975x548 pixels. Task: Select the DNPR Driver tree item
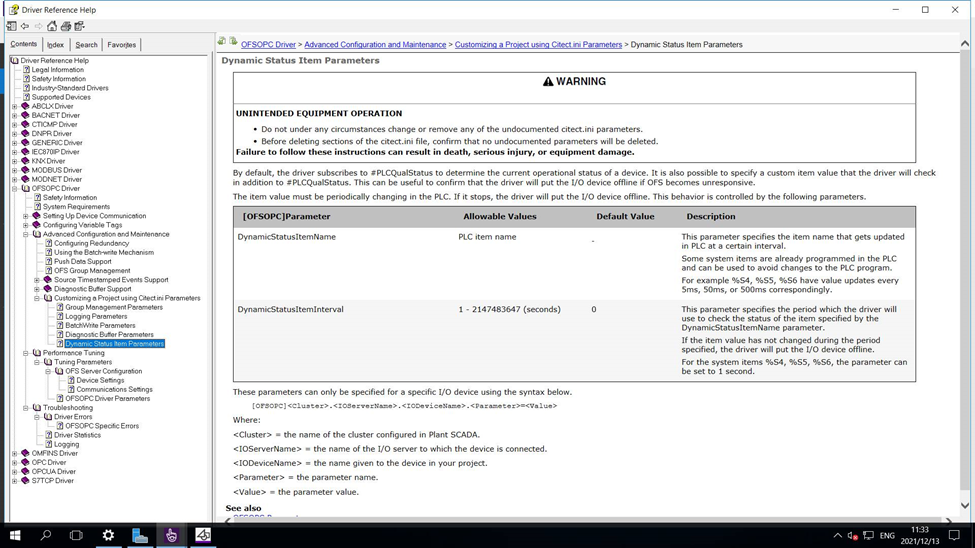[x=52, y=134]
